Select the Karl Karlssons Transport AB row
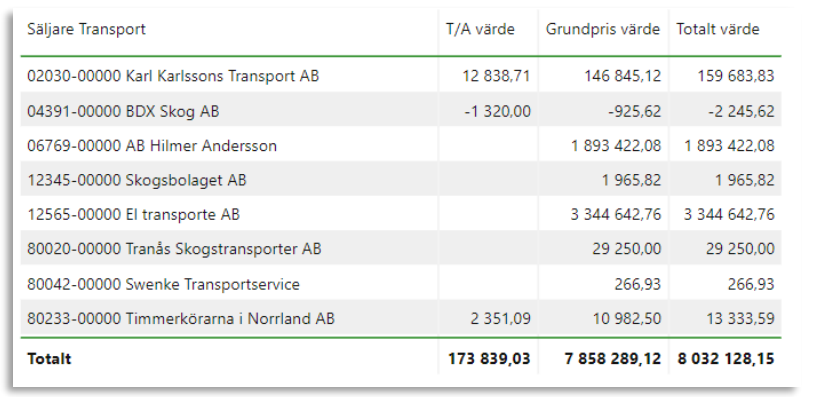This screenshot has width=813, height=397. click(401, 76)
